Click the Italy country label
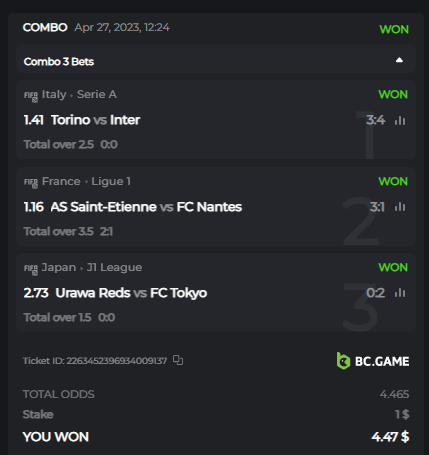Screen dimensions: 429x455 click(54, 94)
